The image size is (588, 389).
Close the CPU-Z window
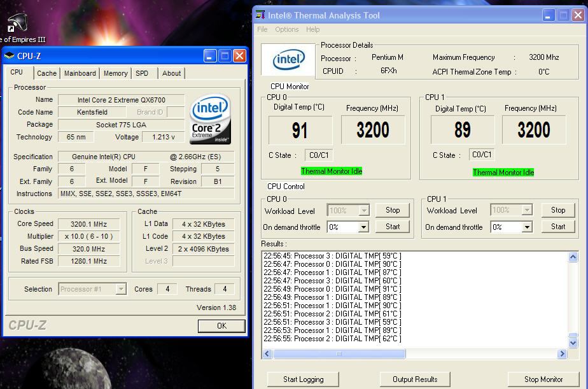239,56
